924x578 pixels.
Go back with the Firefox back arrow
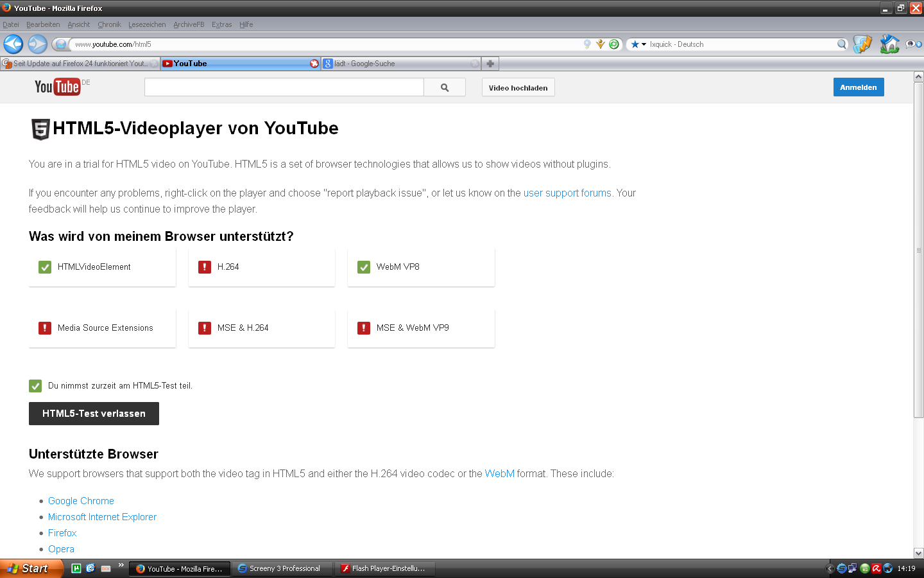(x=13, y=44)
